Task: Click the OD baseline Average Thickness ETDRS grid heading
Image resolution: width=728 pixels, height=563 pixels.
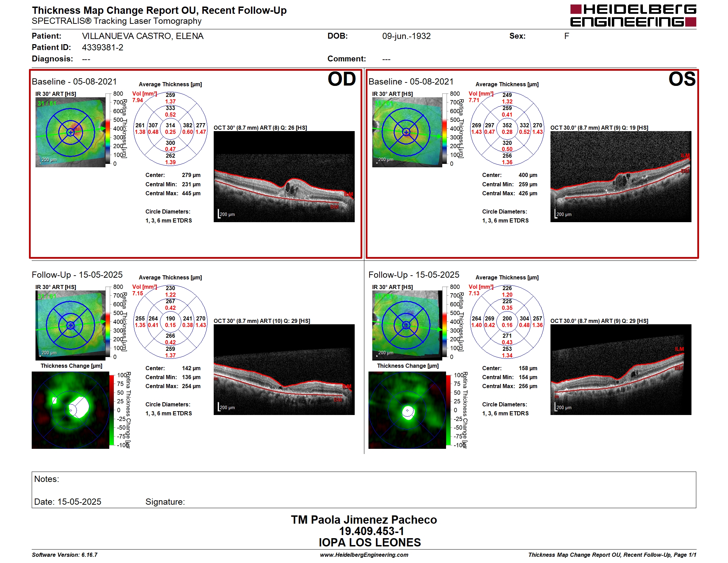Action: click(170, 84)
